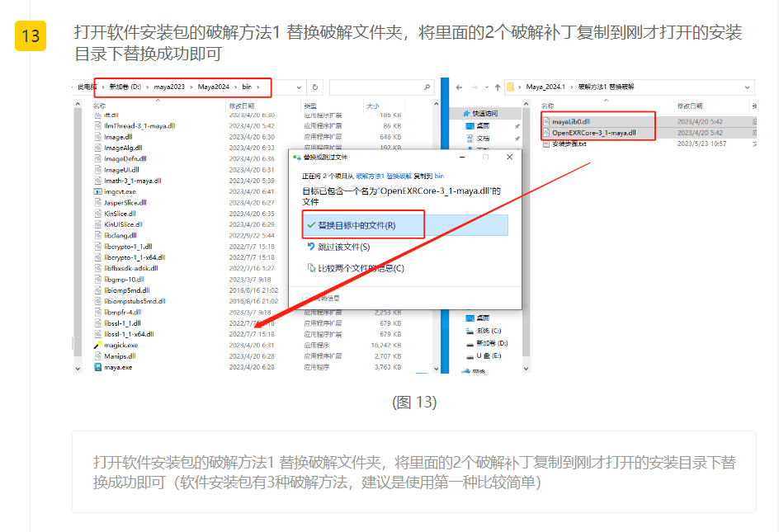Viewport: 779px width, 532px height.
Task: Open recent locations dropdown in Maya_2024.1 window
Action: tap(486, 87)
